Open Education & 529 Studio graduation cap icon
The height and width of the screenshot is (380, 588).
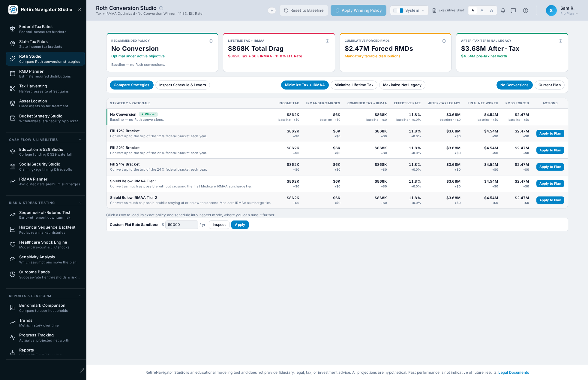(13, 152)
